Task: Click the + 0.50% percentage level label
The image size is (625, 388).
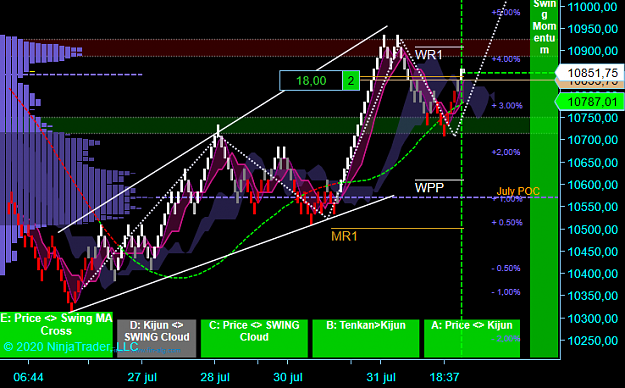Action: tap(507, 223)
